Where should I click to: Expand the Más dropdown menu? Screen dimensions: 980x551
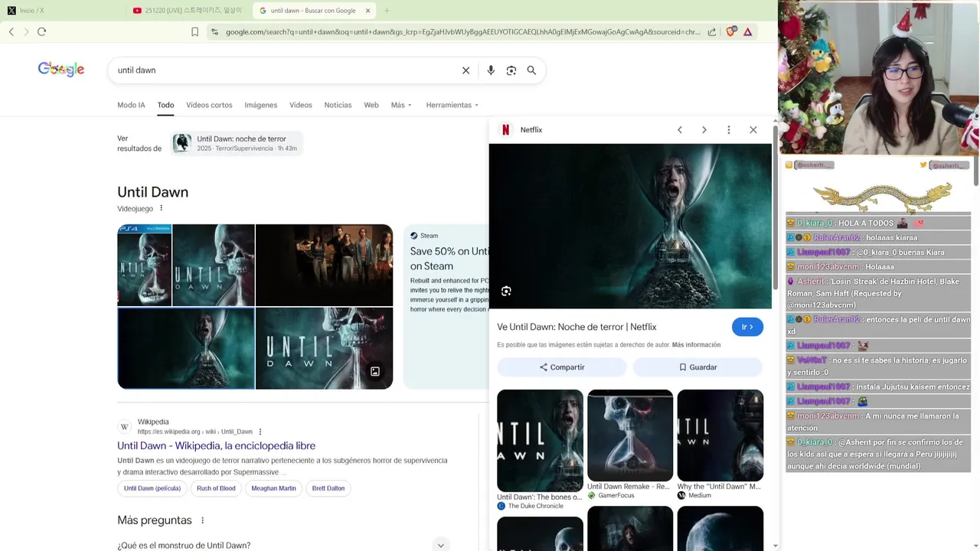(x=401, y=105)
